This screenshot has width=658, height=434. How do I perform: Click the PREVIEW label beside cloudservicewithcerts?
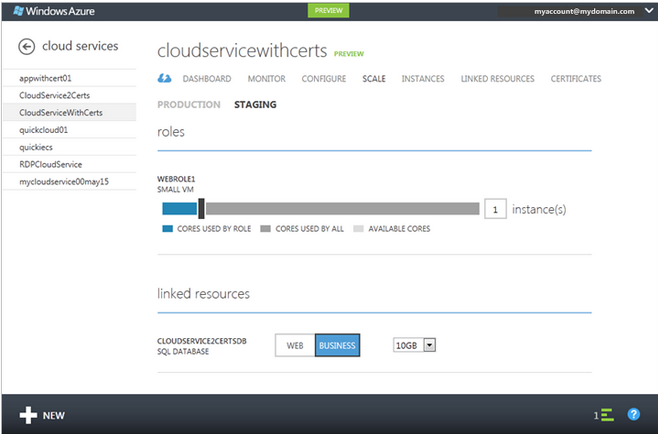click(349, 54)
